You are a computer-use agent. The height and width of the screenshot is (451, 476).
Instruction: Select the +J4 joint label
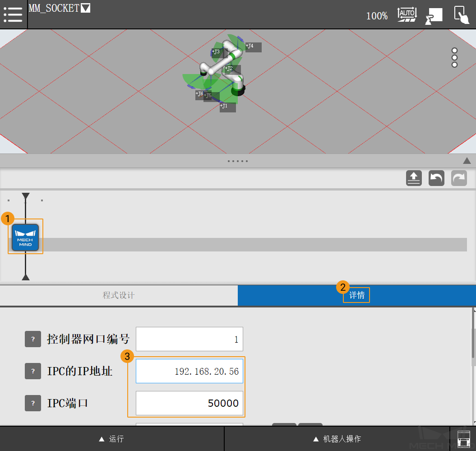253,47
